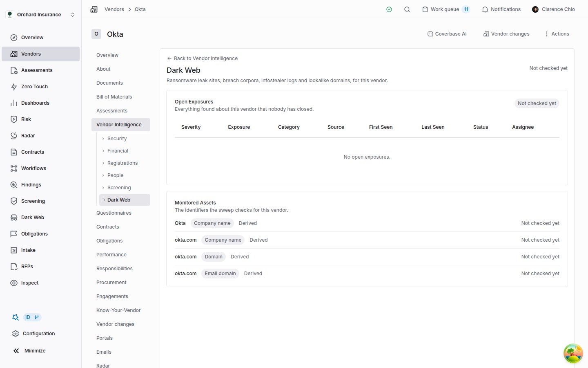The height and width of the screenshot is (368, 588).
Task: Expand the People sub-section
Action: coord(103,175)
